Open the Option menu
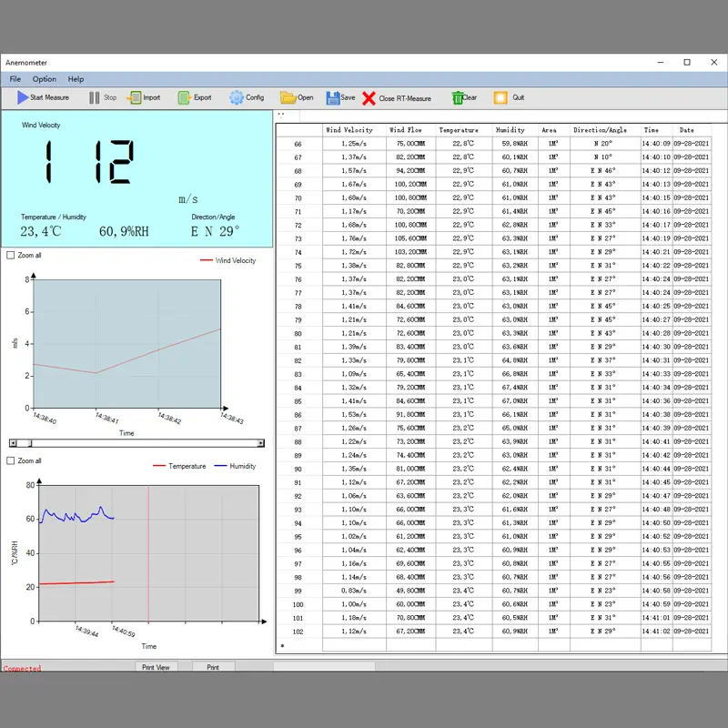Screen dimensions: 728x728 (x=45, y=79)
